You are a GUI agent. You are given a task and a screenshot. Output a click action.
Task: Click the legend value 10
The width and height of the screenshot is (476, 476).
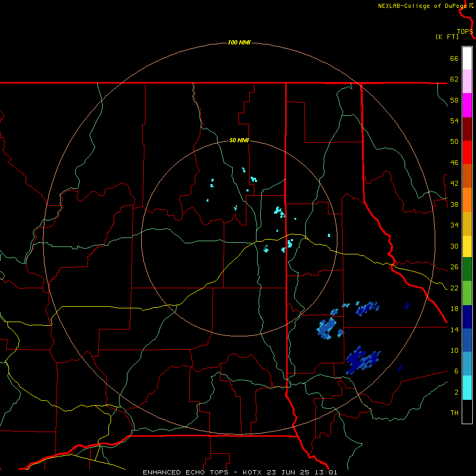point(454,351)
